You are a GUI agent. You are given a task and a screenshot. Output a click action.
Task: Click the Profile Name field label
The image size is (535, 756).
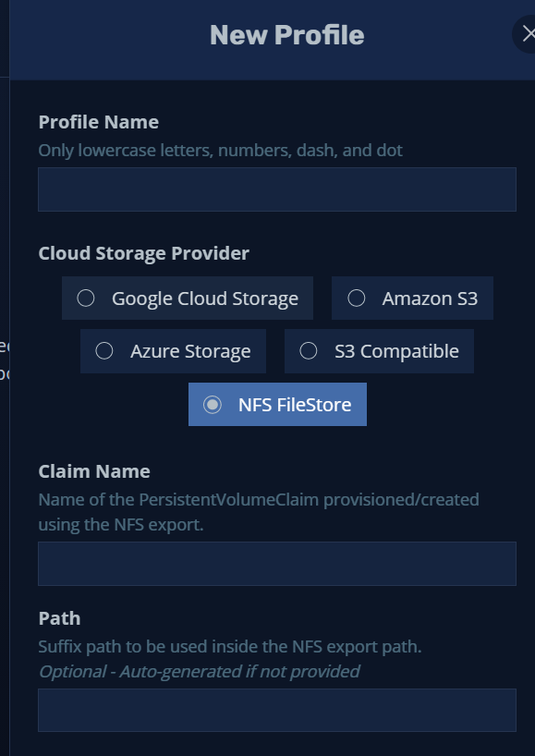98,122
